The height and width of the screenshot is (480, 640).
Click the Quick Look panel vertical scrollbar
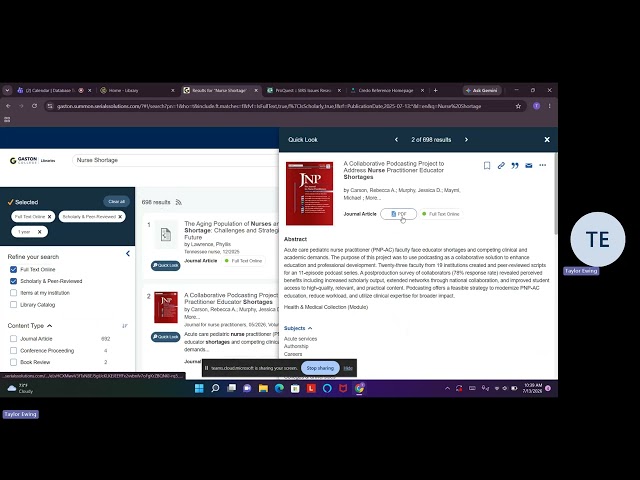click(555, 194)
